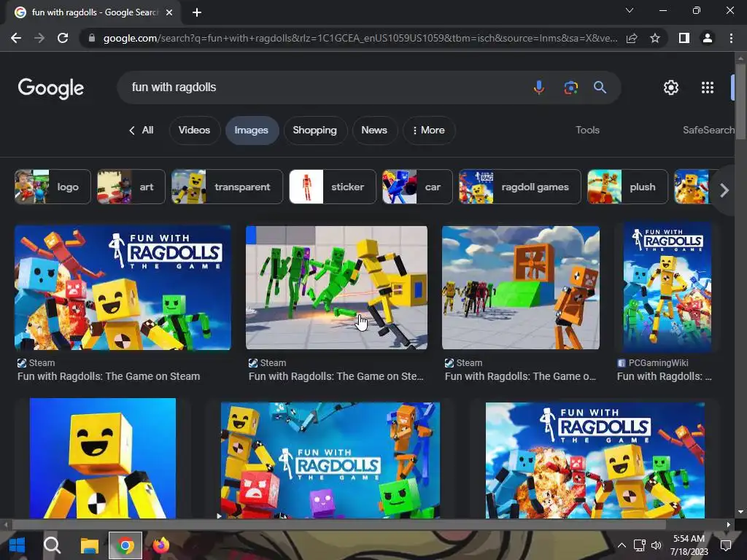747x560 pixels.
Task: Go to the Google homepage logo
Action: [51, 88]
